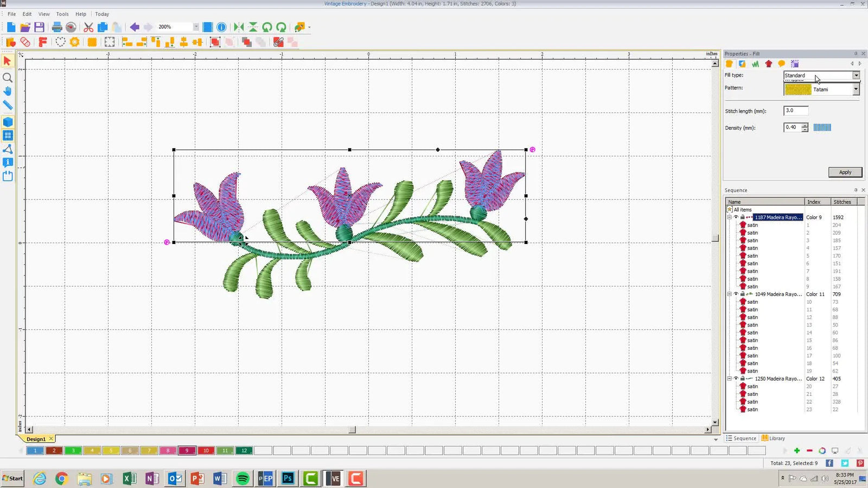Share on Facebook from the status bar

829,463
